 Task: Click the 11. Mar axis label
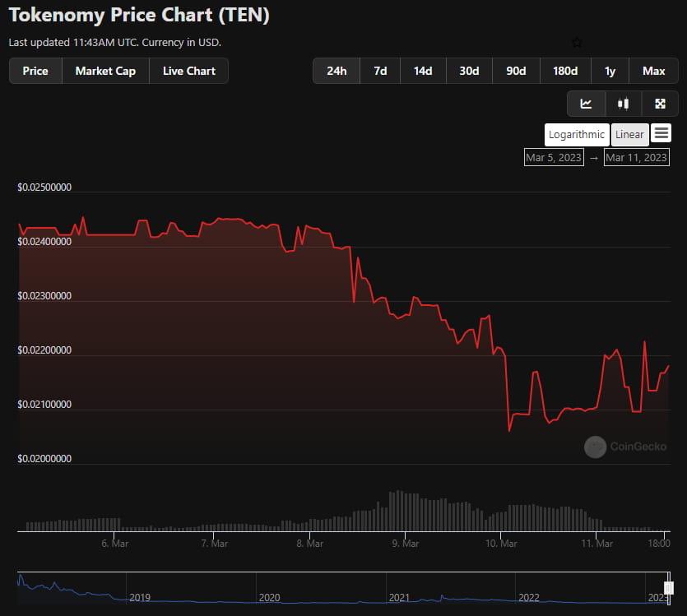coord(596,544)
